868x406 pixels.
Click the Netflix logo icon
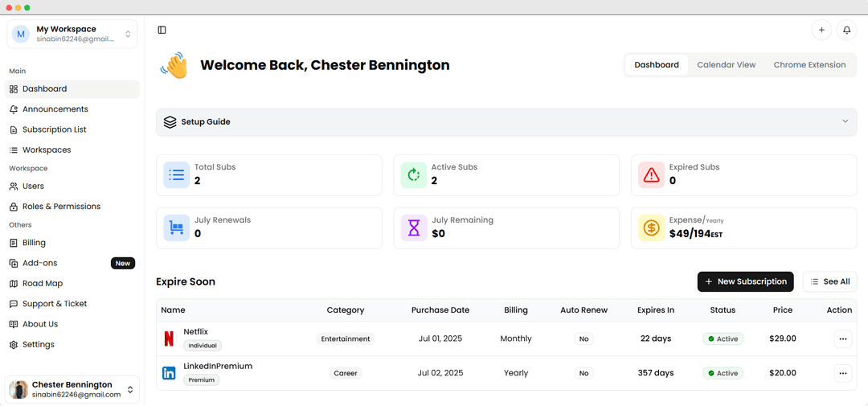tap(169, 338)
